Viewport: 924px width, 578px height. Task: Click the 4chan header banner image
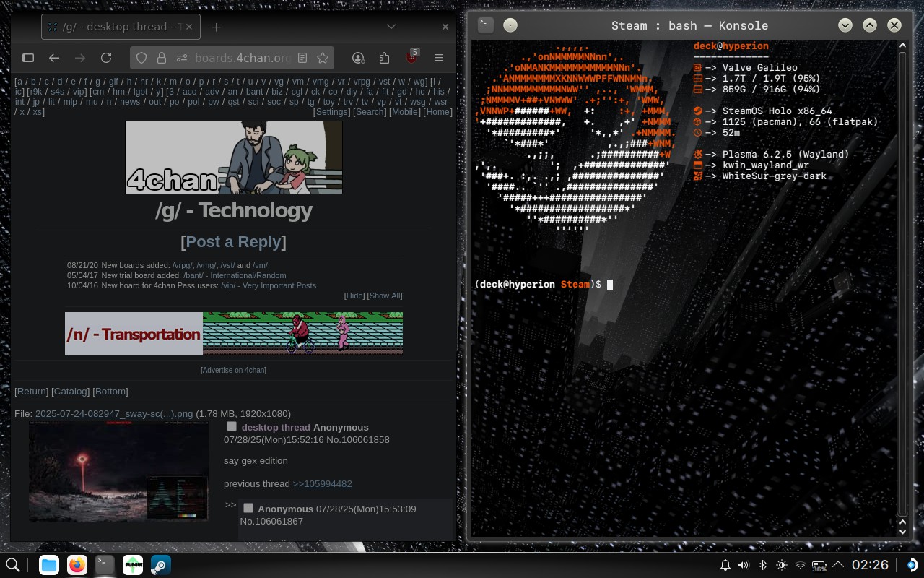coord(234,158)
